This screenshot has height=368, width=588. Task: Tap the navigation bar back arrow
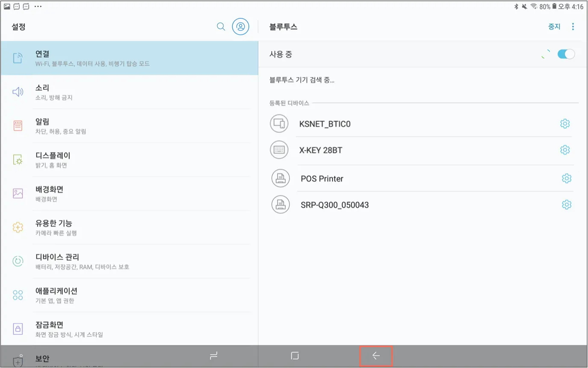click(x=376, y=356)
